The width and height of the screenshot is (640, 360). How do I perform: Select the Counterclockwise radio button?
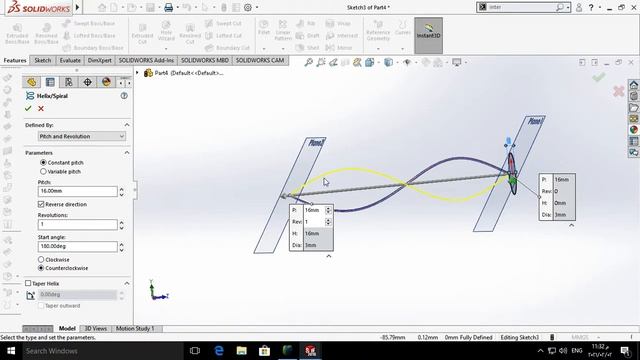[41, 268]
